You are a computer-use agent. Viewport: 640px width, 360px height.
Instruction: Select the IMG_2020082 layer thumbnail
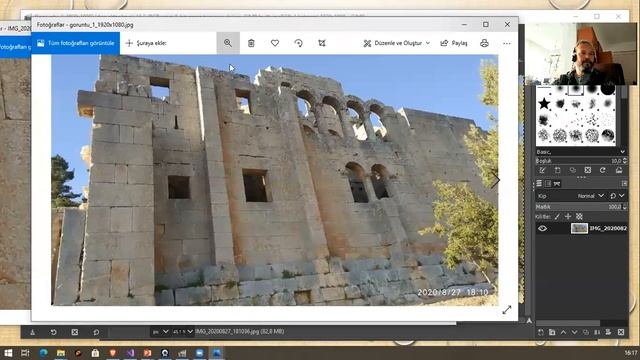click(579, 229)
